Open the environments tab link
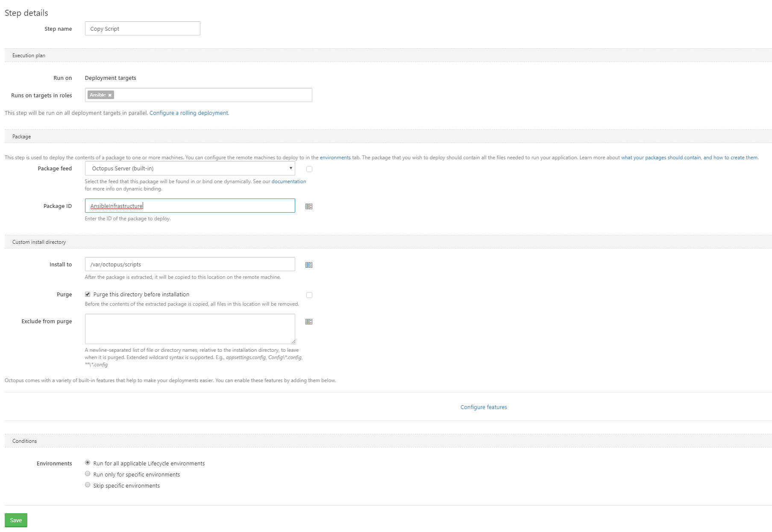Viewport: 772px width, 532px height. coord(335,157)
